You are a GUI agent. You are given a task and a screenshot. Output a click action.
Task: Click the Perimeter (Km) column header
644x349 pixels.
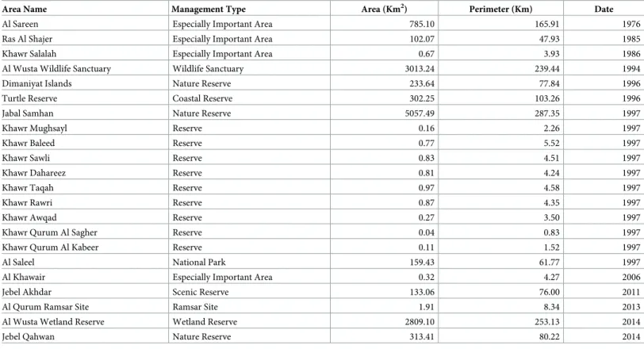(x=500, y=9)
